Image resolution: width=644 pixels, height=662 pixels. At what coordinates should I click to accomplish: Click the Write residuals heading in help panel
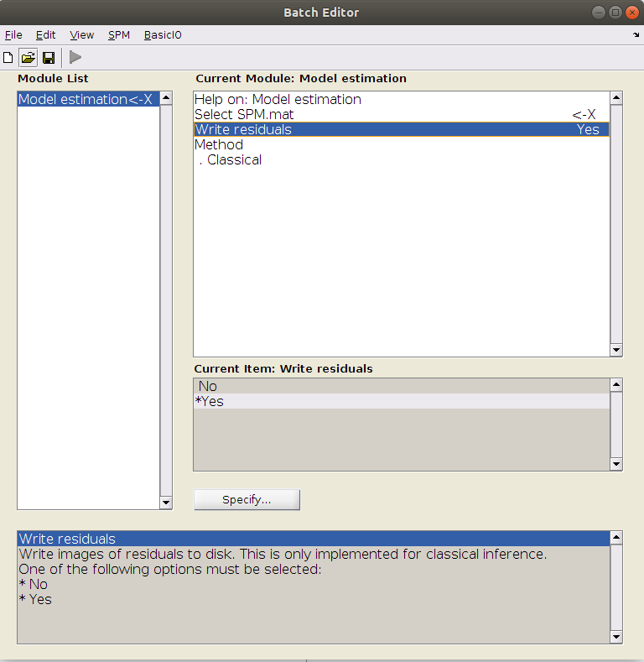(314, 540)
